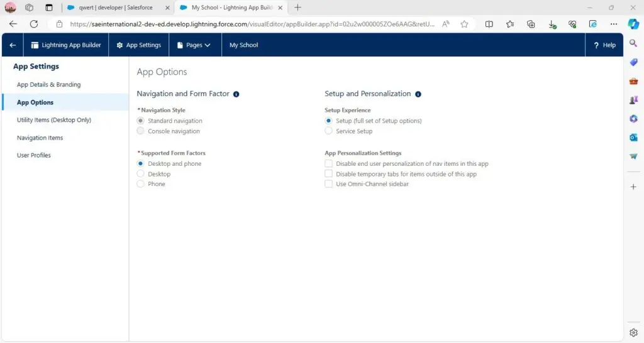Click the back arrow in App Builder header
The width and height of the screenshot is (644, 343).
point(13,45)
